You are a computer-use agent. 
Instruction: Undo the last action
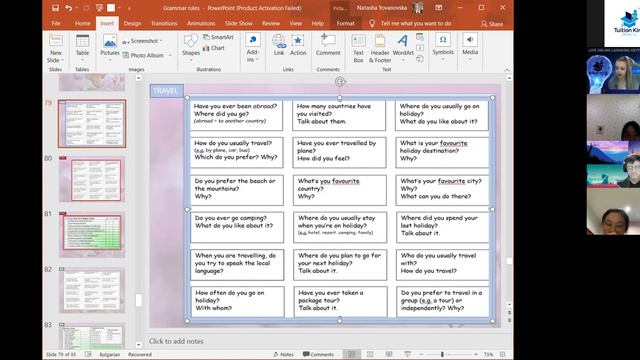coord(68,8)
